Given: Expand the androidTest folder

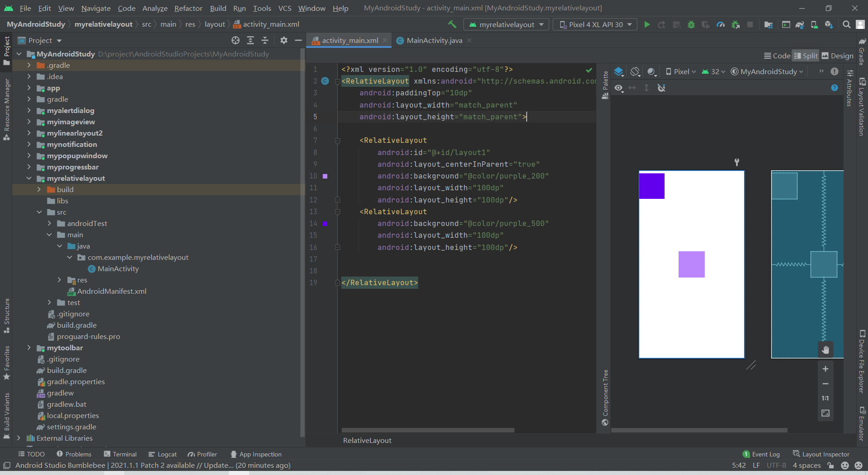Looking at the screenshot, I should coord(49,223).
